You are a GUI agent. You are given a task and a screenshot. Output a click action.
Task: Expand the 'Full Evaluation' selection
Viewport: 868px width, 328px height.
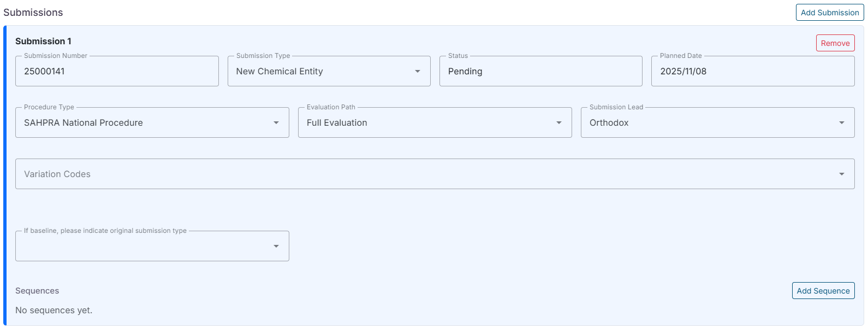click(426, 123)
